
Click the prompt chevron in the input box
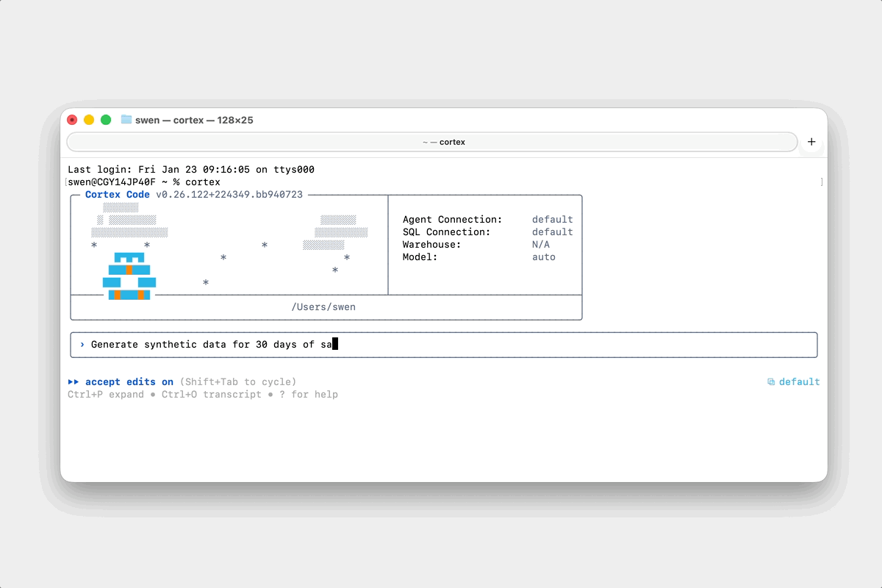coord(82,344)
